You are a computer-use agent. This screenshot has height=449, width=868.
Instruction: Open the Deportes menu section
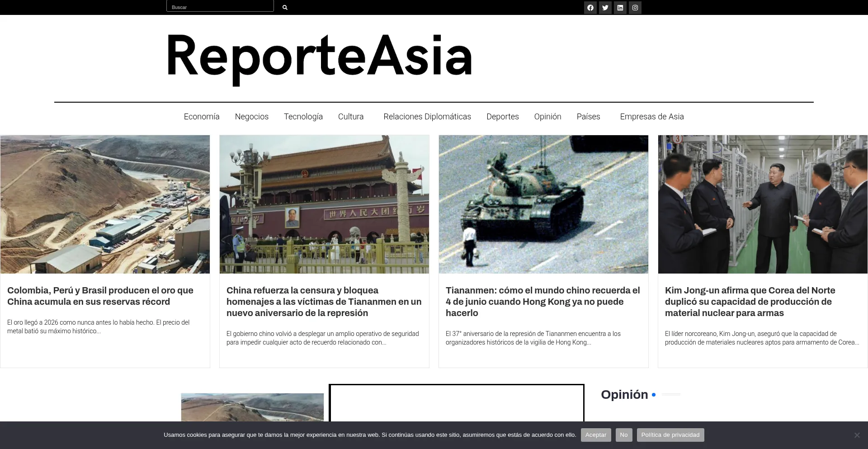coord(503,117)
